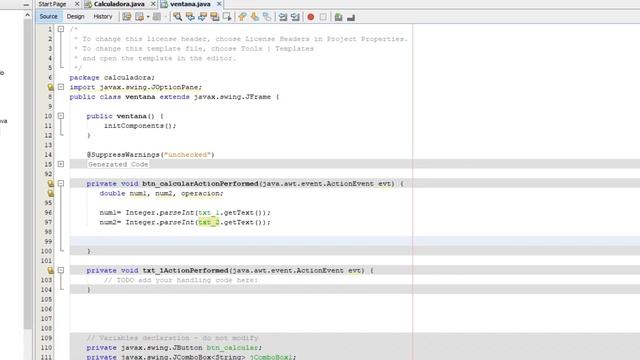Click the TODO add your handling code comment

coord(181,280)
